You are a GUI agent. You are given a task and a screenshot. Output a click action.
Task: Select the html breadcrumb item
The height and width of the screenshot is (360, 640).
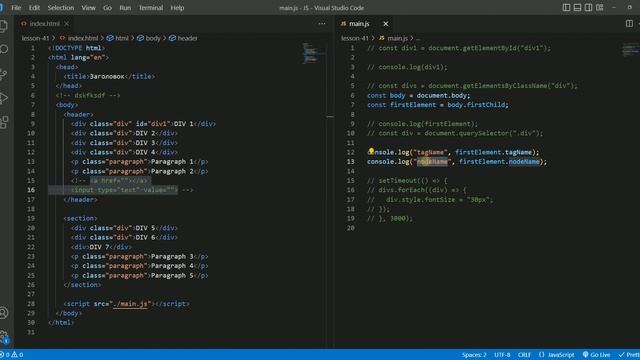tap(118, 38)
